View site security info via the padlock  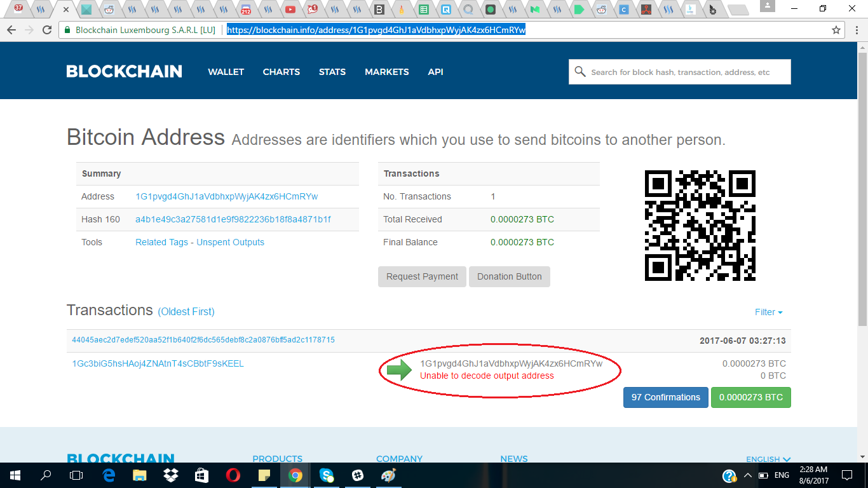(x=67, y=30)
